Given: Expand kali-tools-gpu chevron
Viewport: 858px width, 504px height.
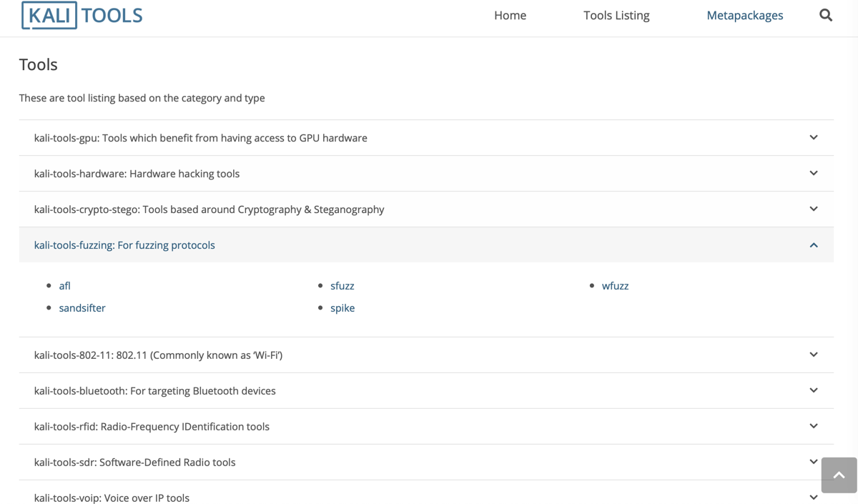Looking at the screenshot, I should pyautogui.click(x=814, y=137).
